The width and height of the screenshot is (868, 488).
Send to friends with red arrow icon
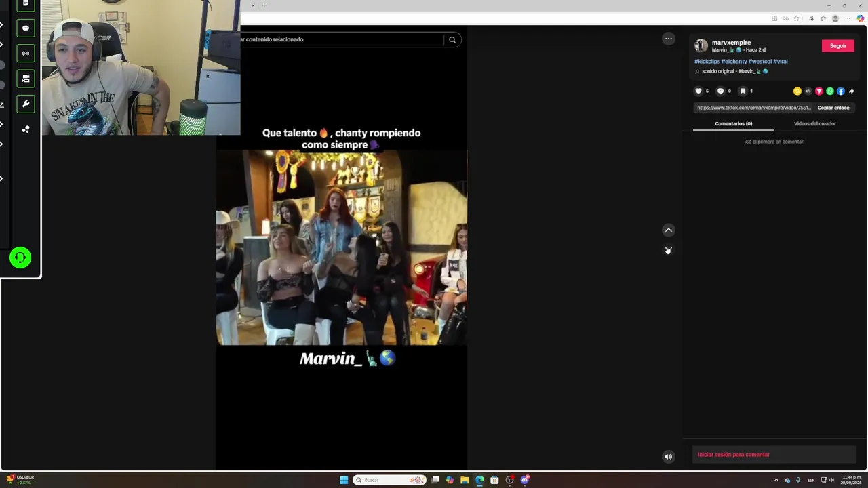pos(819,91)
